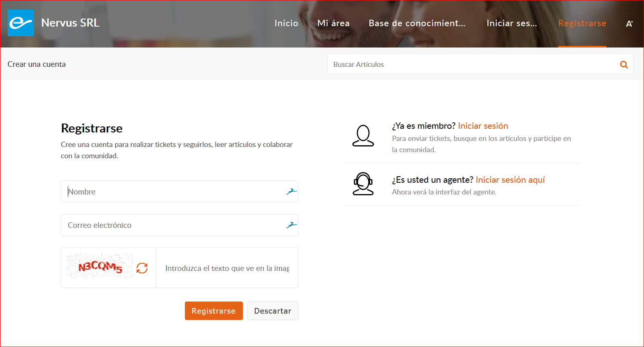Click the Nervus SRL title
Viewport: 644px width, 347px height.
click(70, 23)
